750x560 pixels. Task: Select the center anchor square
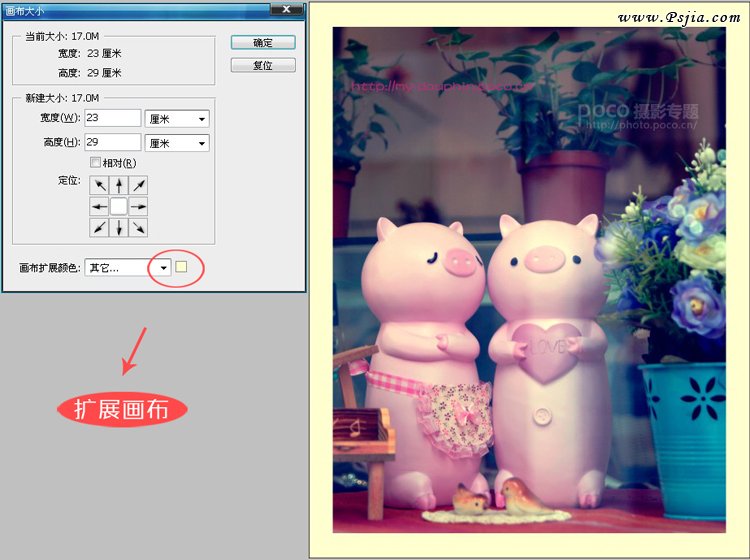pos(119,207)
